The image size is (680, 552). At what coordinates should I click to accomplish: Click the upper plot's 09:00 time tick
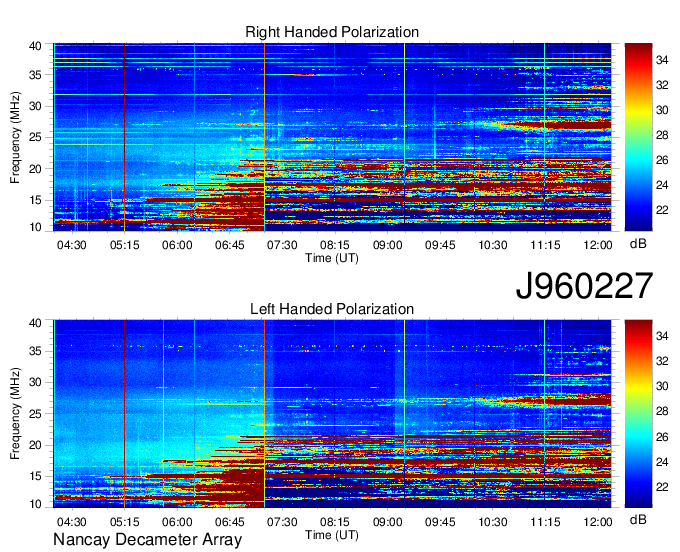388,245
